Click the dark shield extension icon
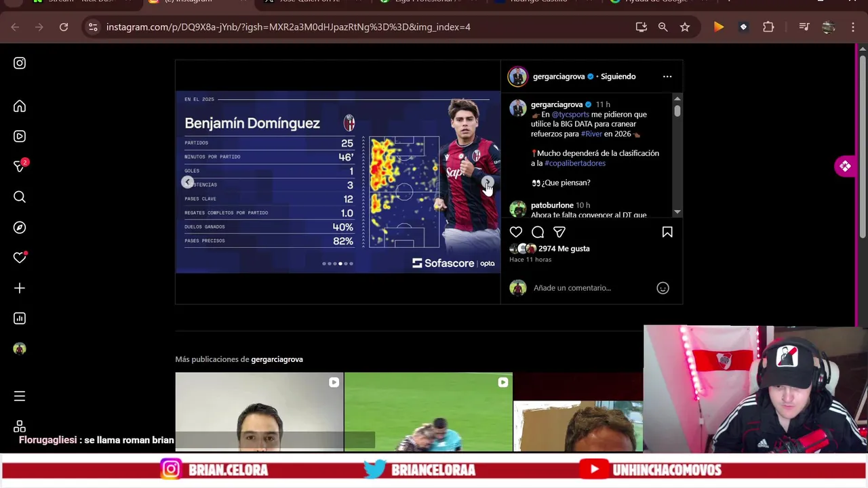Viewport: 868px width, 488px height. (743, 27)
